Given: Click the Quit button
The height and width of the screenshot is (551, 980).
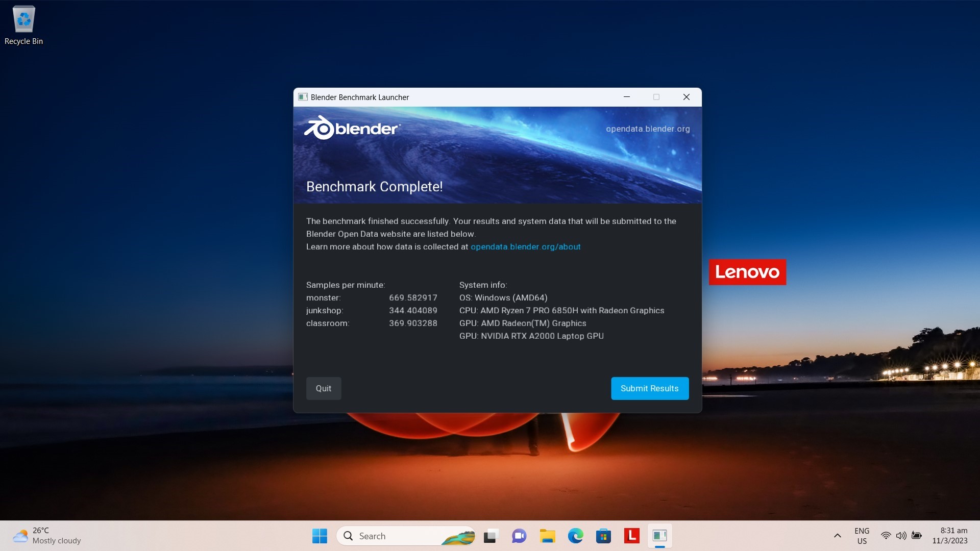Looking at the screenshot, I should point(324,388).
